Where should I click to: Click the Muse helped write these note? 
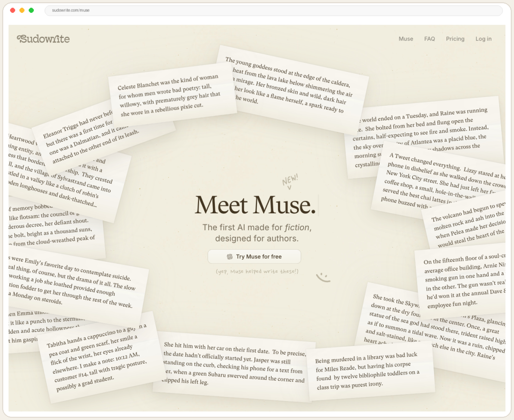coord(257,272)
